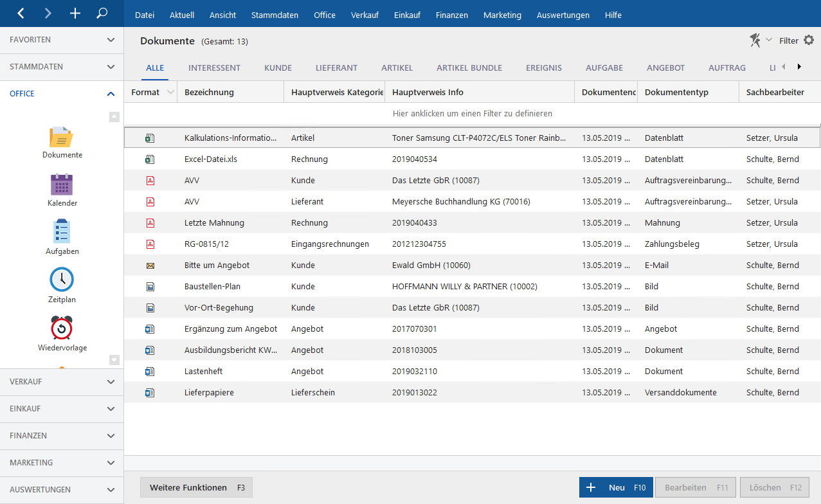Click the Neu button
821x504 pixels.
click(616, 487)
